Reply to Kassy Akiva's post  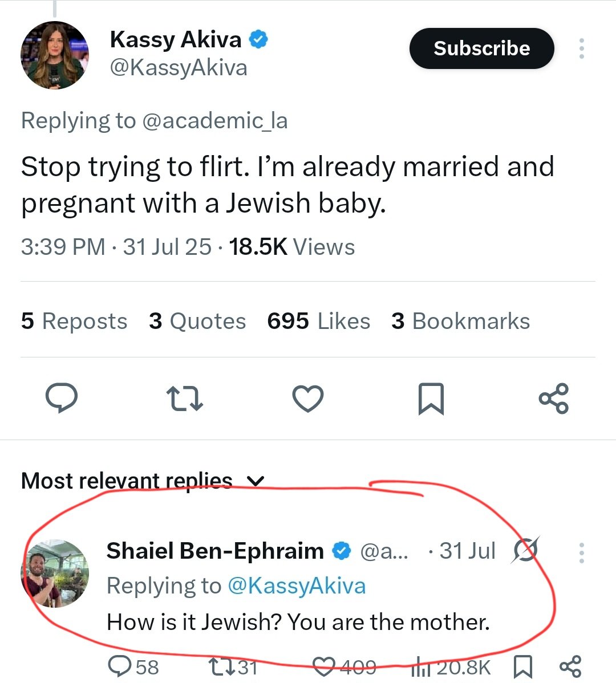click(62, 398)
